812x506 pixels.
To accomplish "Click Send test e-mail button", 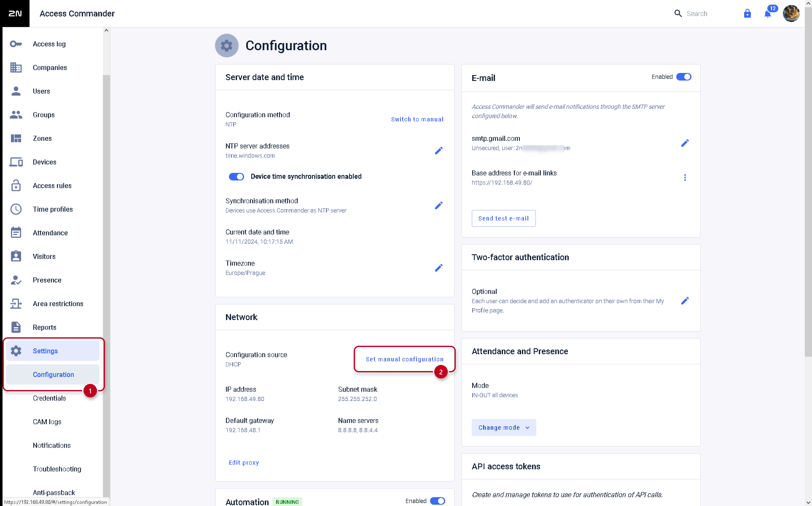I will 503,219.
